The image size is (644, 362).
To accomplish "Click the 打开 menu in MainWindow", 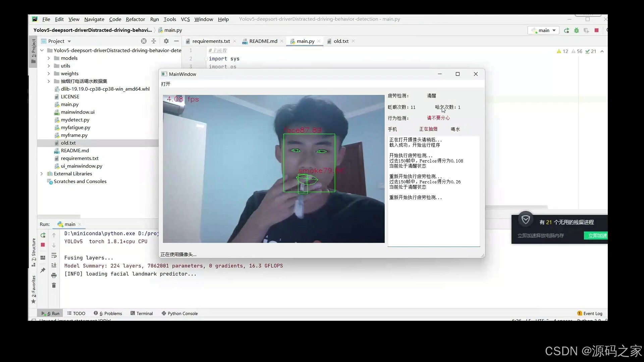I will 166,84.
